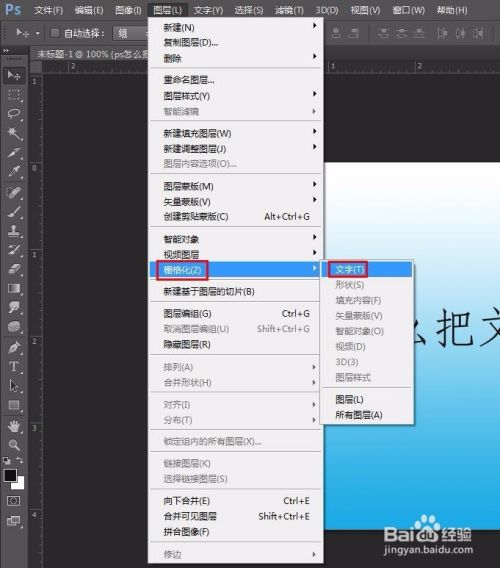
Task: Open the 窗口(W) menu
Action: [x=408, y=10]
